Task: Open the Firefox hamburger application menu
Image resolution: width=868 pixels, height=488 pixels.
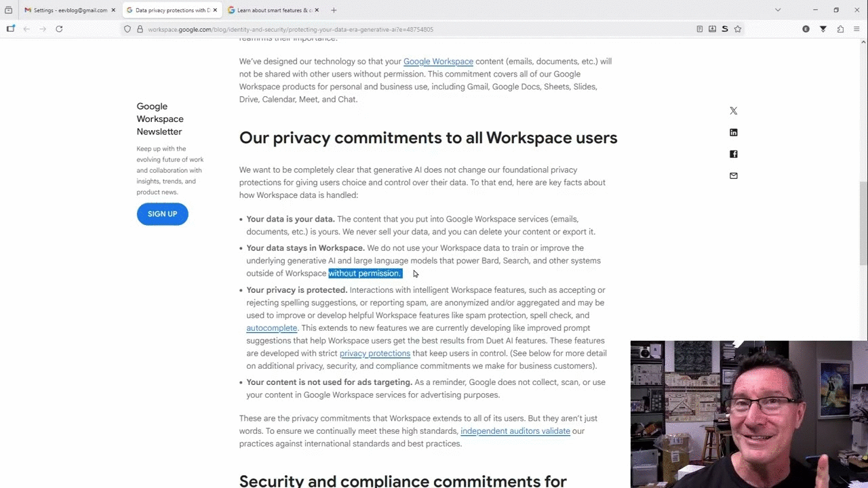Action: pos(856,29)
